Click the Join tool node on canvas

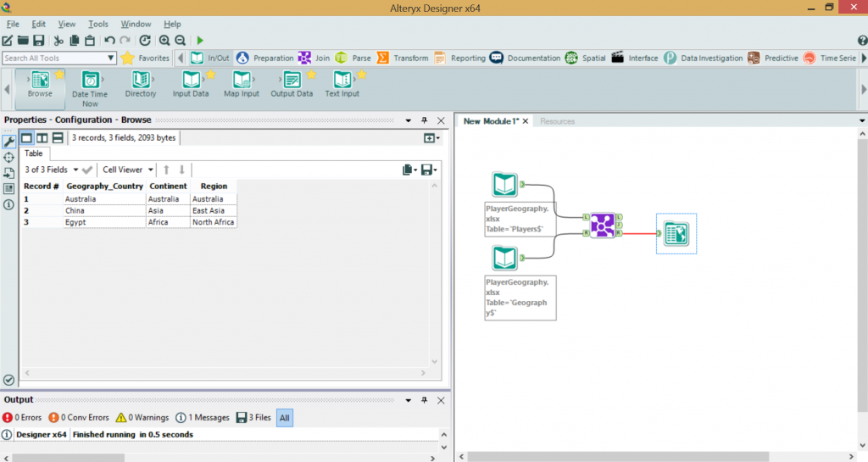click(x=603, y=225)
